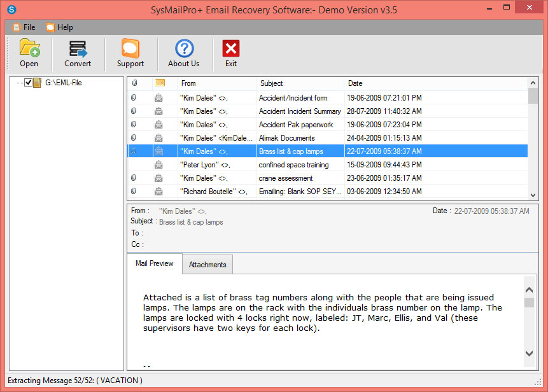The width and height of the screenshot is (548, 392).
Task: Click the mail body text starting 'Attached is'
Action: 322,312
